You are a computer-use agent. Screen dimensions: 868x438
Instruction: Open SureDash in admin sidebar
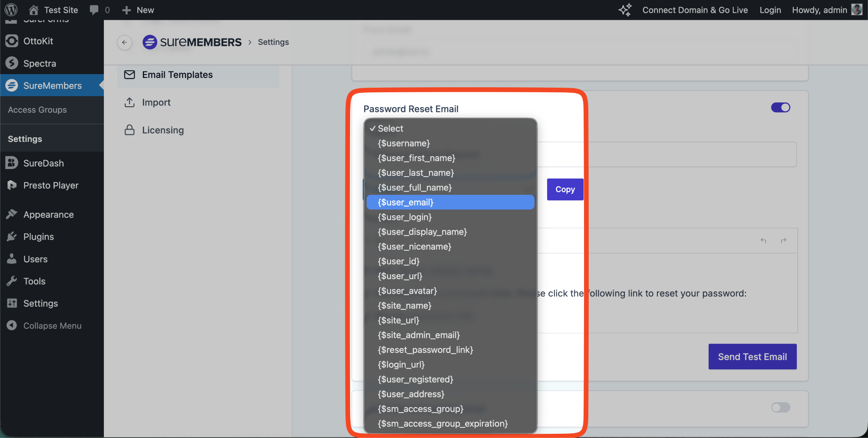(43, 163)
